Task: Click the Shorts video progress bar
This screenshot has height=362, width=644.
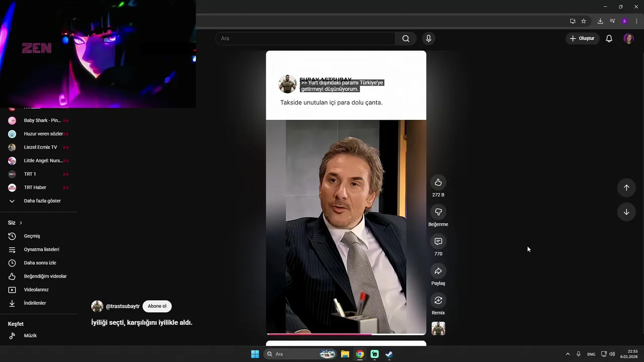Action: [346, 334]
